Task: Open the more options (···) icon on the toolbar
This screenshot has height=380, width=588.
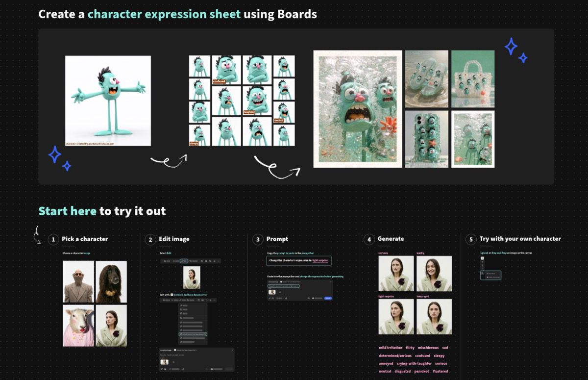Action: (x=218, y=261)
